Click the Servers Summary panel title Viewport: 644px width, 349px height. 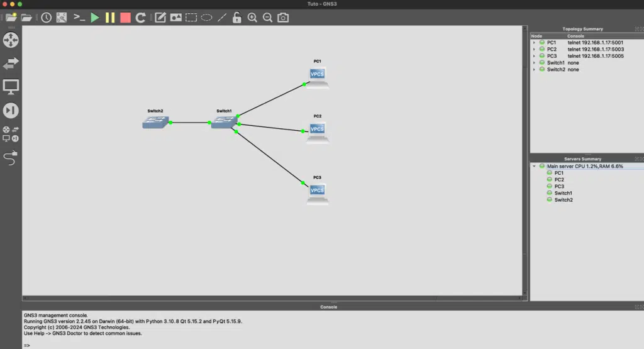(582, 159)
